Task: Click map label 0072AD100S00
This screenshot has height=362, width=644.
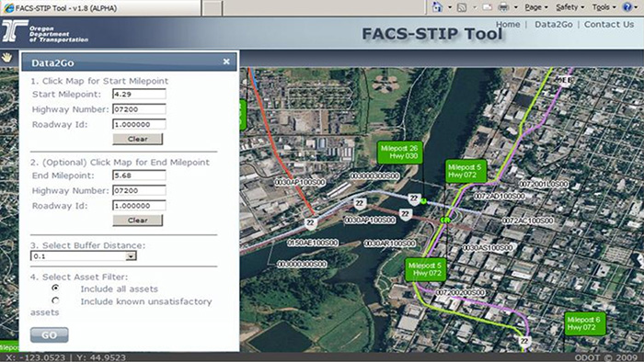Action: pyautogui.click(x=500, y=197)
